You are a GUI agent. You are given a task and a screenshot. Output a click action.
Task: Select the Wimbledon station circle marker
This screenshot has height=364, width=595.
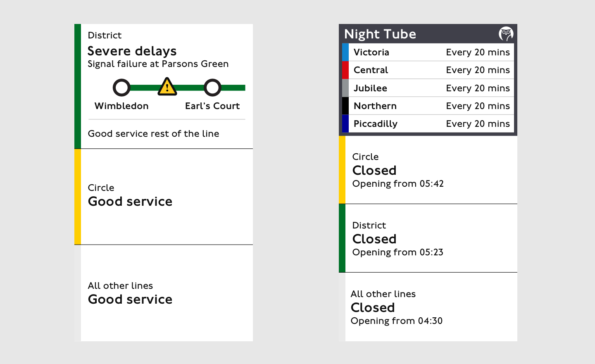tap(121, 88)
